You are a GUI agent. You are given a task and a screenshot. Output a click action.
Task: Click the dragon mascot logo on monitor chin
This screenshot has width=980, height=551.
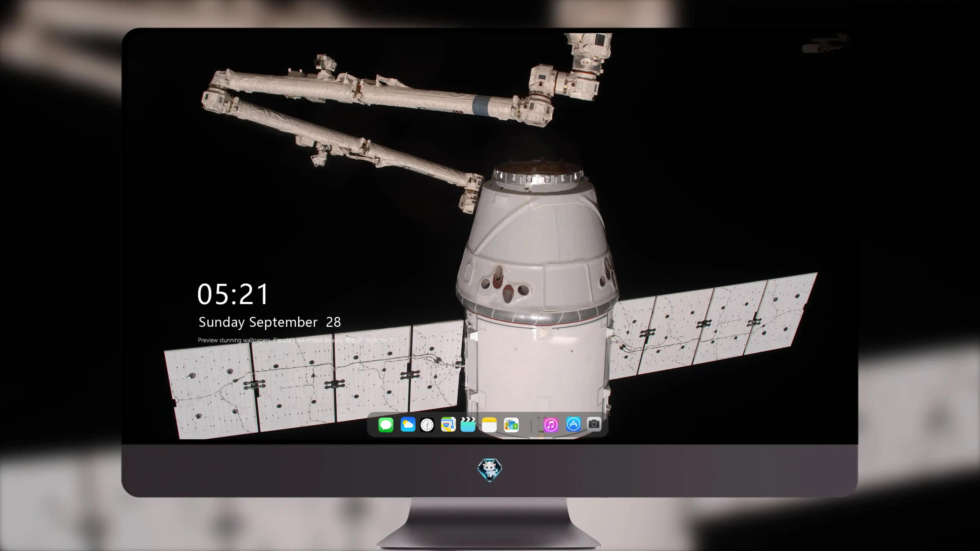(x=490, y=470)
